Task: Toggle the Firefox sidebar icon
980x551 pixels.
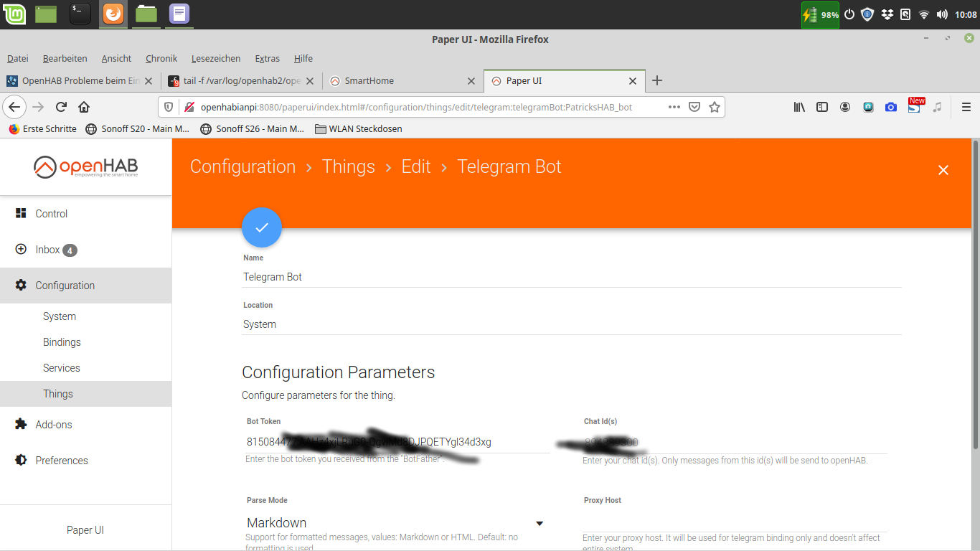Action: [x=822, y=107]
